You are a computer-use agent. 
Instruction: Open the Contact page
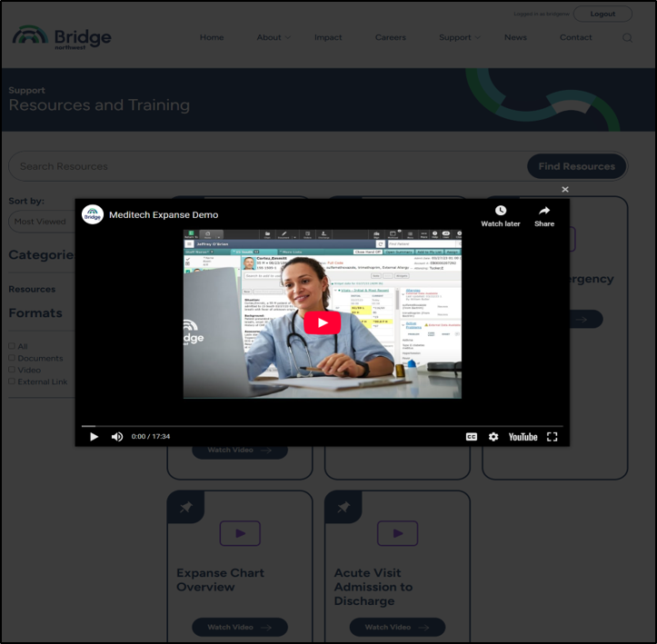(576, 37)
